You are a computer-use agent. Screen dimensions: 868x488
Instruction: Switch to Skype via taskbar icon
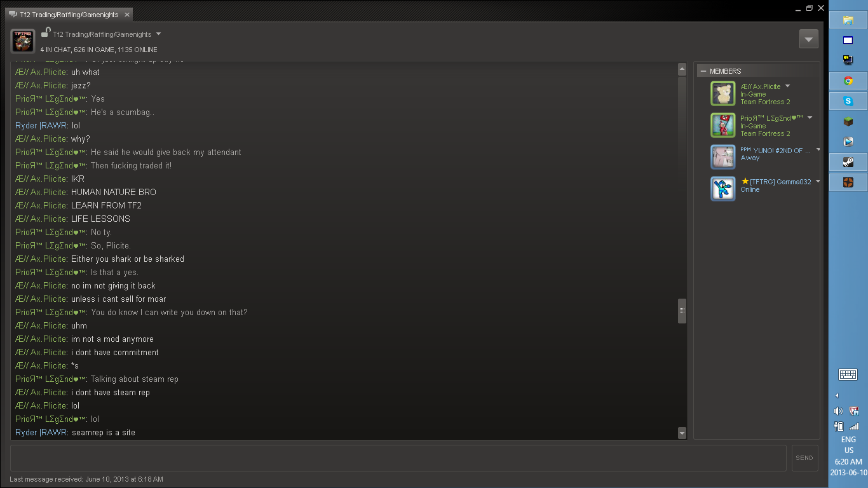pyautogui.click(x=848, y=101)
